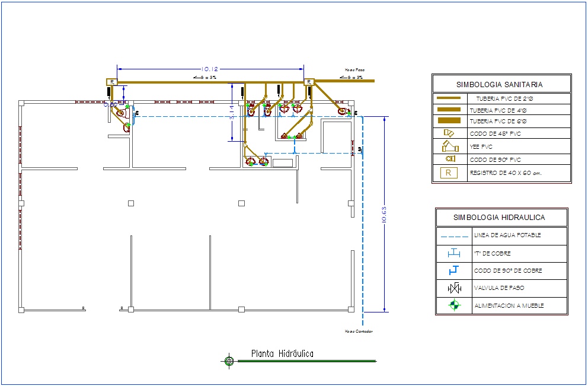Image resolution: width=588 pixels, height=386 pixels.
Task: Click the REGISTRO R box symbol in legend
Action: (x=449, y=172)
